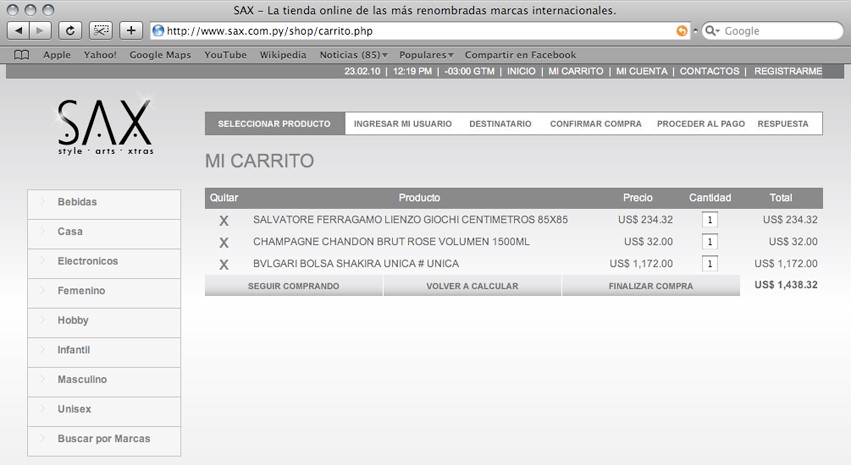Select the Confirmar Compra step

[596, 124]
